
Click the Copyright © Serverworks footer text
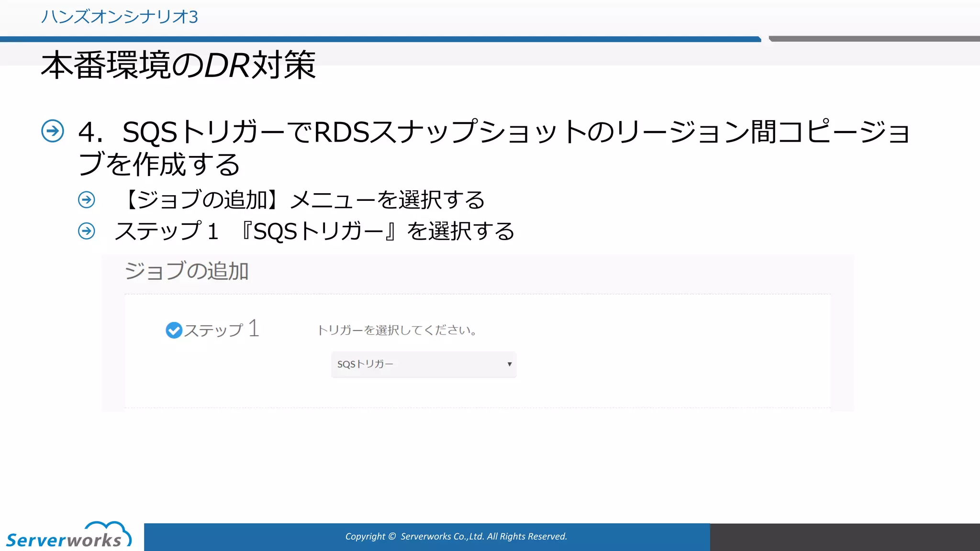[456, 536]
